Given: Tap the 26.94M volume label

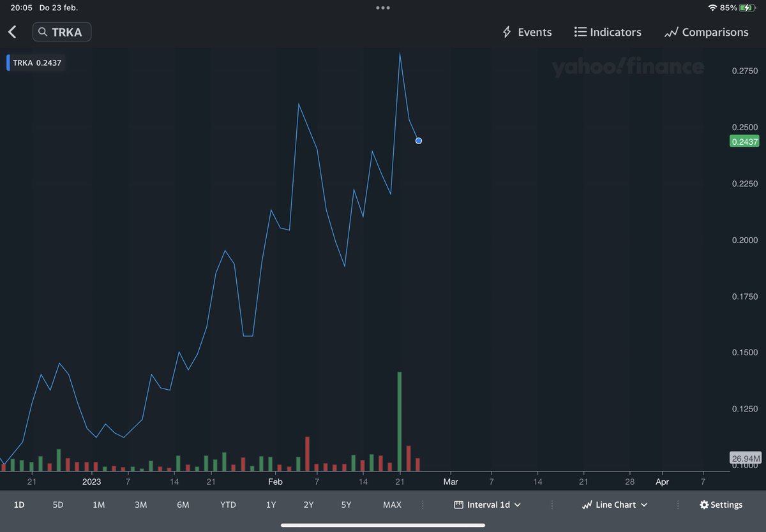Looking at the screenshot, I should click(745, 459).
